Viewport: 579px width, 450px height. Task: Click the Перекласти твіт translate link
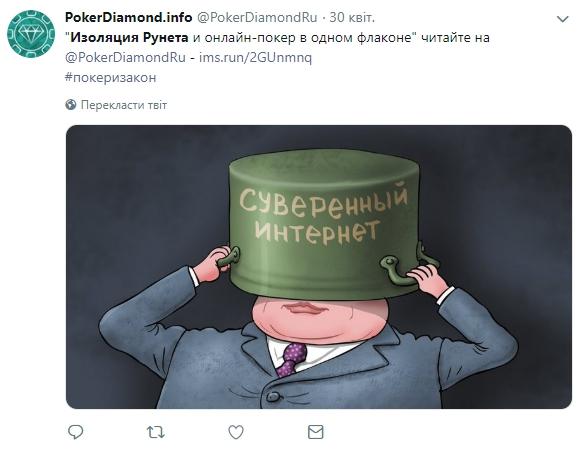pyautogui.click(x=124, y=105)
